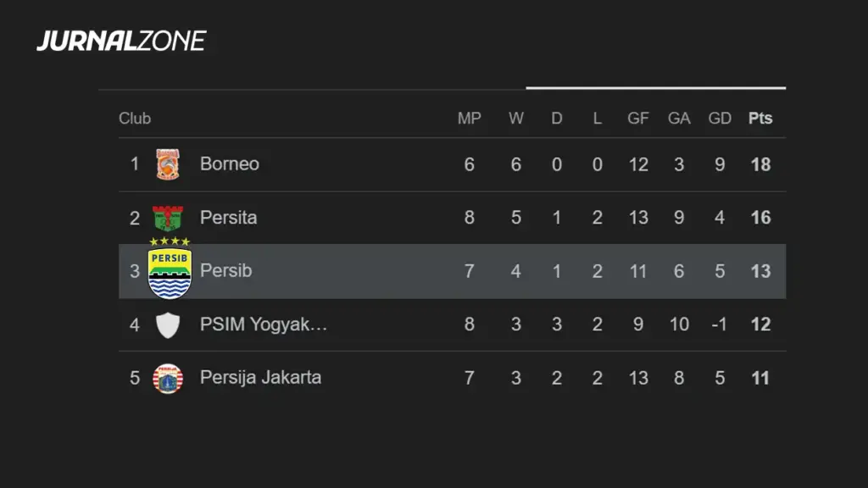Click the Persib club logo
This screenshot has height=488, width=868.
(x=170, y=270)
